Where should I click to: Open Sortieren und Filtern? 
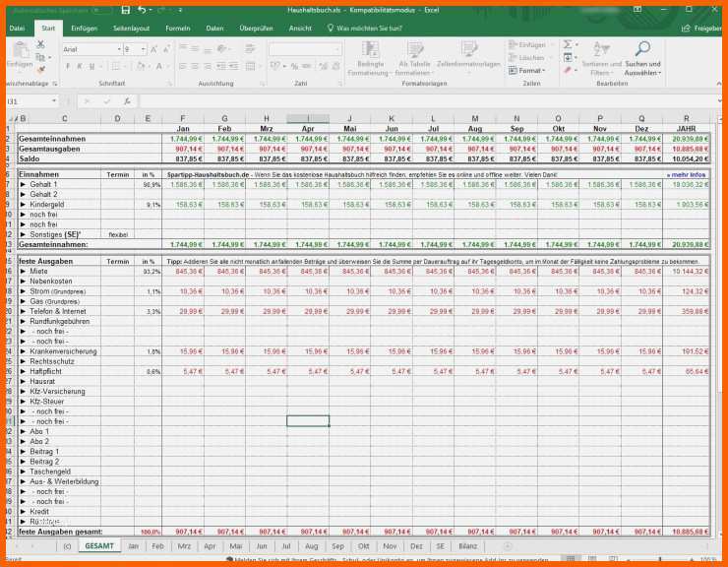coord(601,59)
